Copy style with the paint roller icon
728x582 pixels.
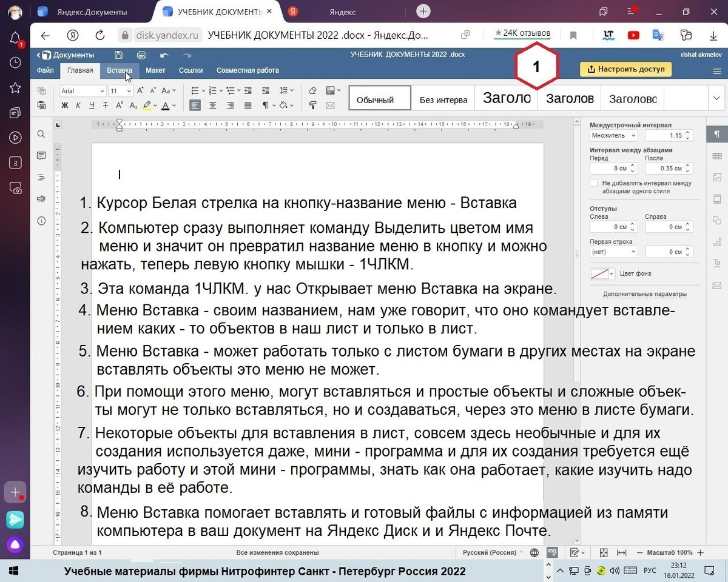[312, 105]
